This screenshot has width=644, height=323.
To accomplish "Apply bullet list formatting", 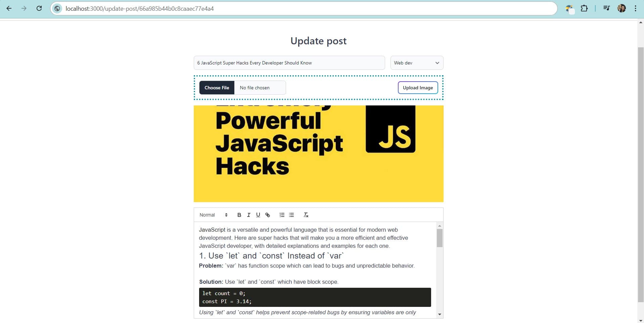I will click(x=291, y=215).
